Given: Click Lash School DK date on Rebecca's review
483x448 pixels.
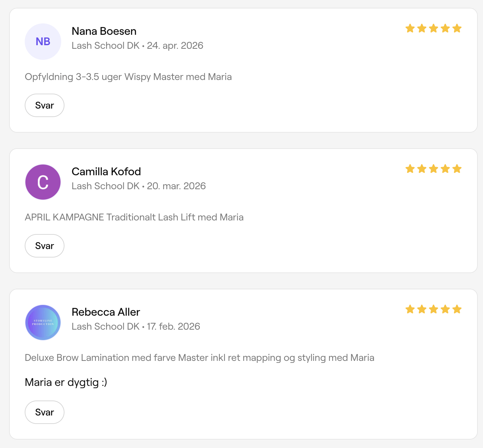Looking at the screenshot, I should coord(136,326).
